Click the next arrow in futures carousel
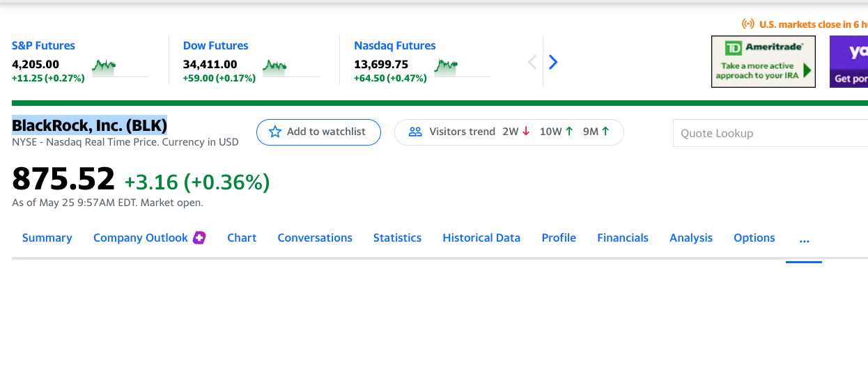The width and height of the screenshot is (868, 367). click(x=553, y=62)
